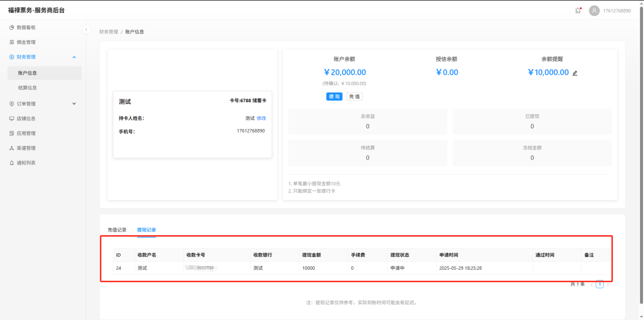Click the 充值 button
This screenshot has height=320, width=644.
click(x=354, y=97)
